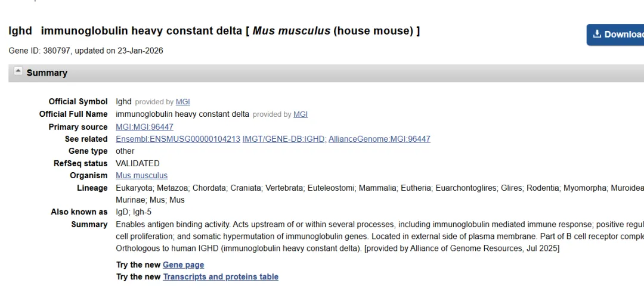The width and height of the screenshot is (644, 289).
Task: Click the Gene type value 'other'
Action: pos(125,151)
